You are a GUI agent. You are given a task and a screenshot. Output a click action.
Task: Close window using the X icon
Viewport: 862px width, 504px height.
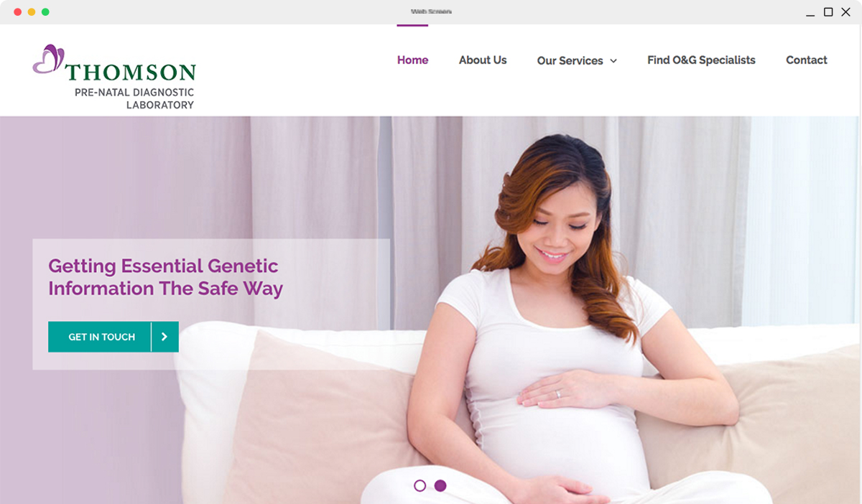[x=845, y=12]
